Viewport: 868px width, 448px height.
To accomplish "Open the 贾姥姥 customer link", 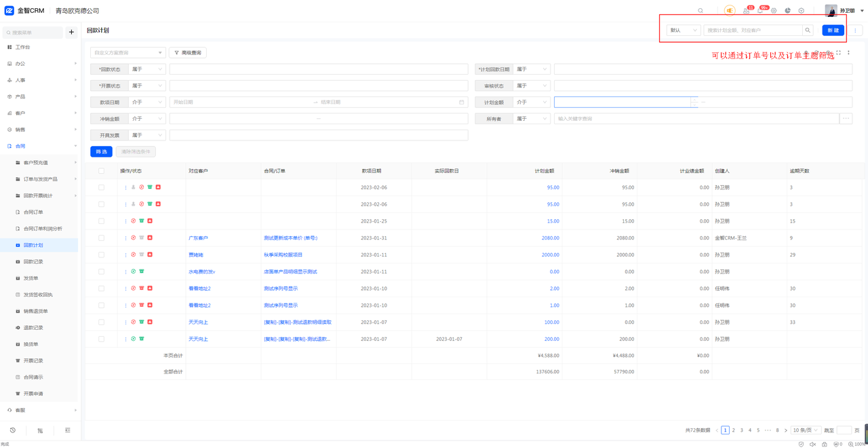I will click(196, 255).
